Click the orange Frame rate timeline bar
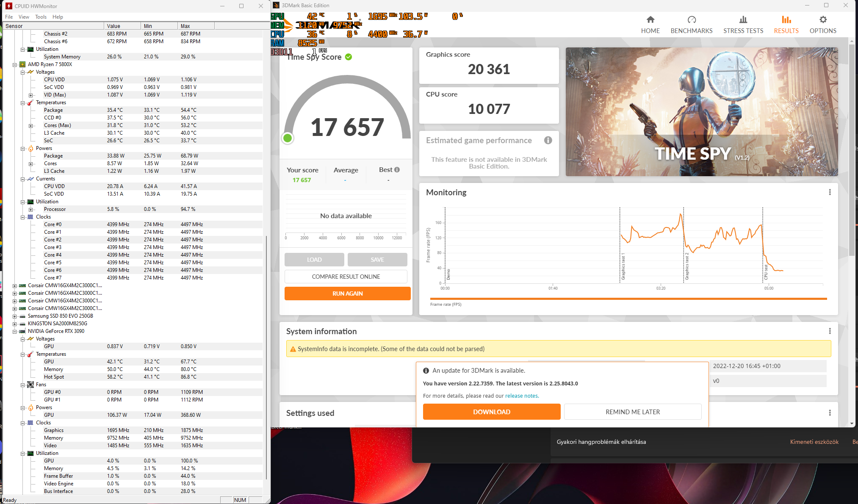Viewport: 858px width, 504px height. pos(628,299)
